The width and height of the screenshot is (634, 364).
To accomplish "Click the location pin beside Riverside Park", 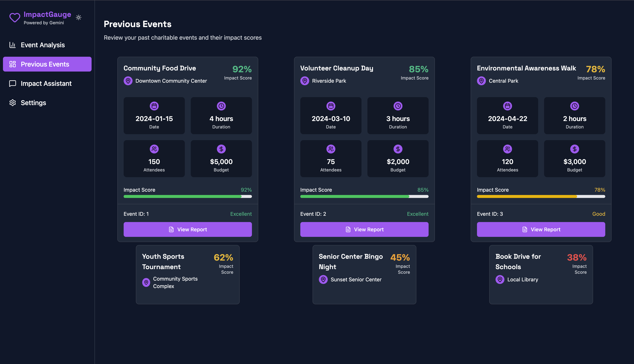I will (305, 81).
